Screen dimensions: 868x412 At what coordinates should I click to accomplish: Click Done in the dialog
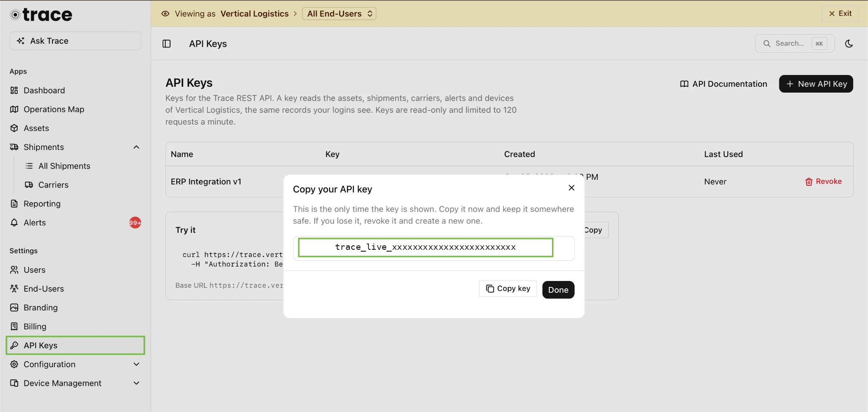[x=558, y=290]
